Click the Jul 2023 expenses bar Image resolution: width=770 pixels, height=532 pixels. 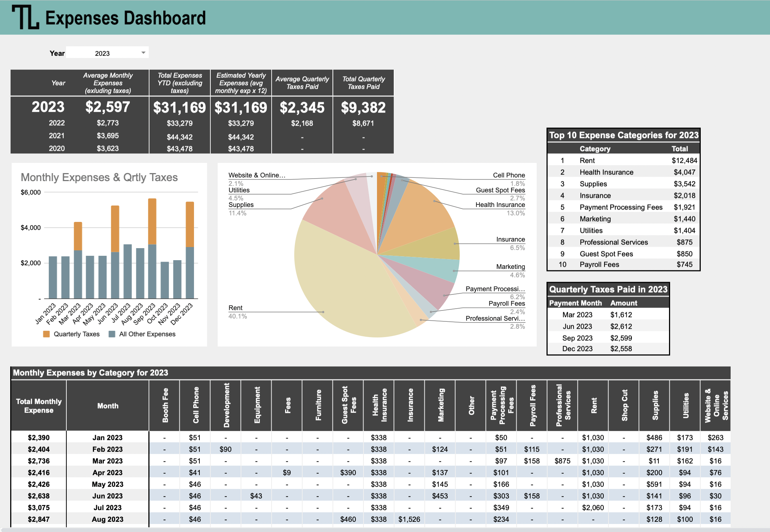[128, 271]
